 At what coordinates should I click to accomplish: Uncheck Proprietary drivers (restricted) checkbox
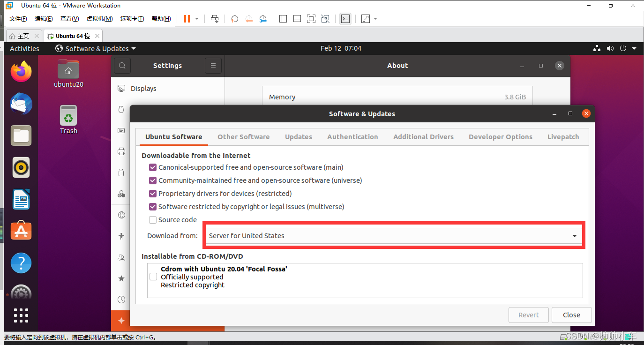coord(153,194)
